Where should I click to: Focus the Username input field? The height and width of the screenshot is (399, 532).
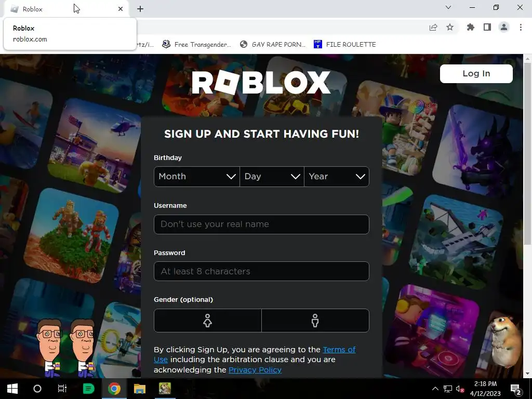(x=261, y=224)
